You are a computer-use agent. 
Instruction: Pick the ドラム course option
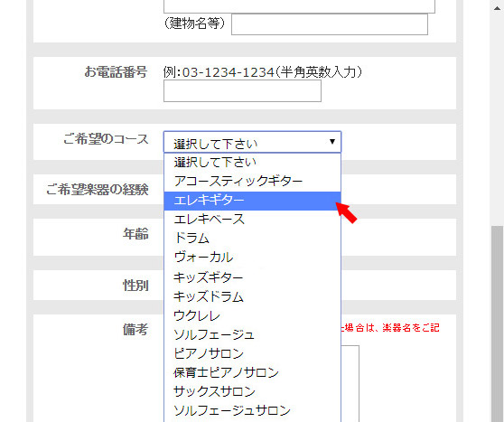click(x=252, y=239)
